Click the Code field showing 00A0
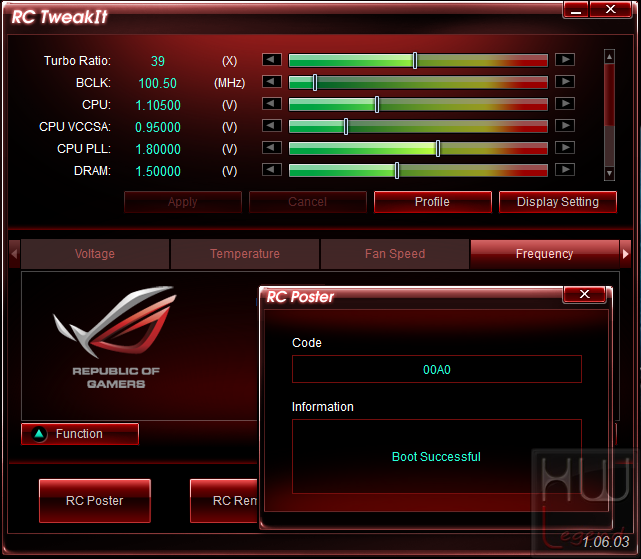The image size is (641, 559). [437, 370]
